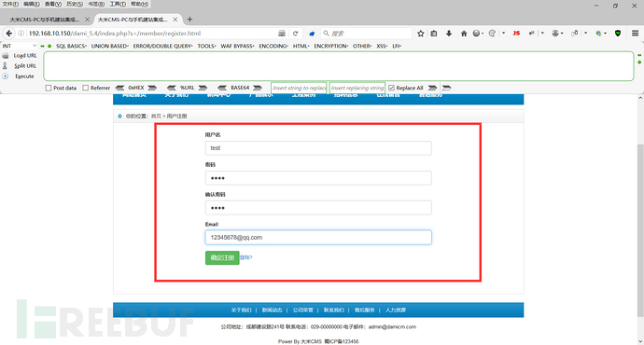Bookmark this page with the star icon
This screenshot has width=644, height=345.
click(x=421, y=34)
